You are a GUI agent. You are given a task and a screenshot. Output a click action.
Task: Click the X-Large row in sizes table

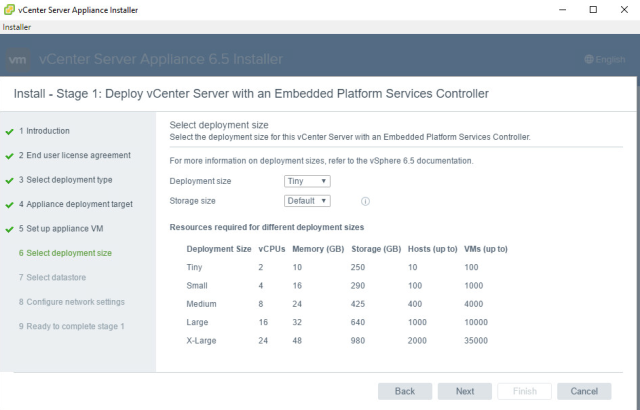(x=347, y=341)
